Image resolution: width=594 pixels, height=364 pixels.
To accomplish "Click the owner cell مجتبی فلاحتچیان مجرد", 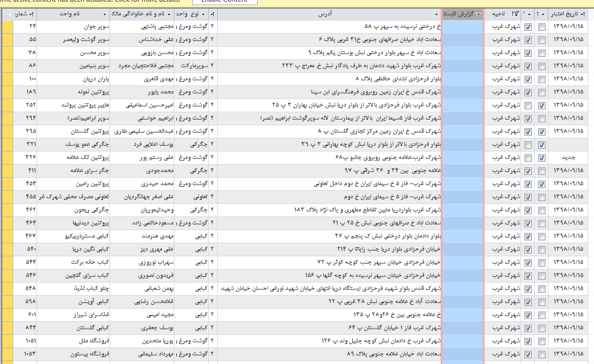I will pos(142,66).
